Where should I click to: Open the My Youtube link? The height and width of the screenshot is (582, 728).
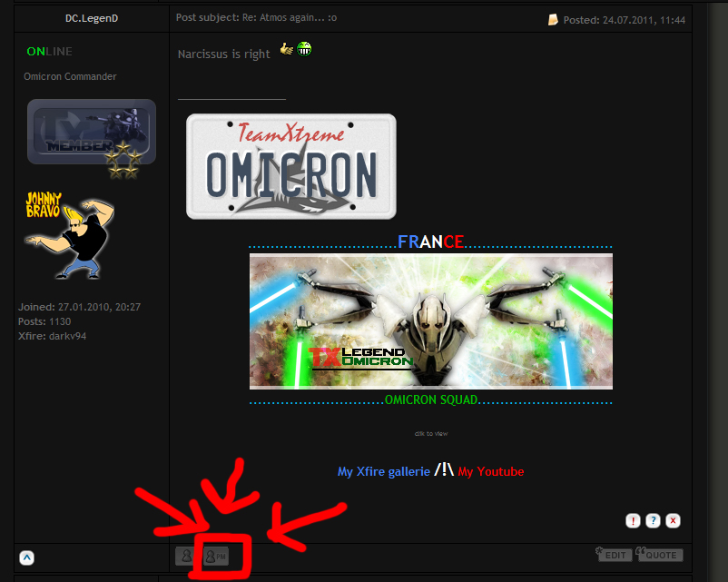491,471
